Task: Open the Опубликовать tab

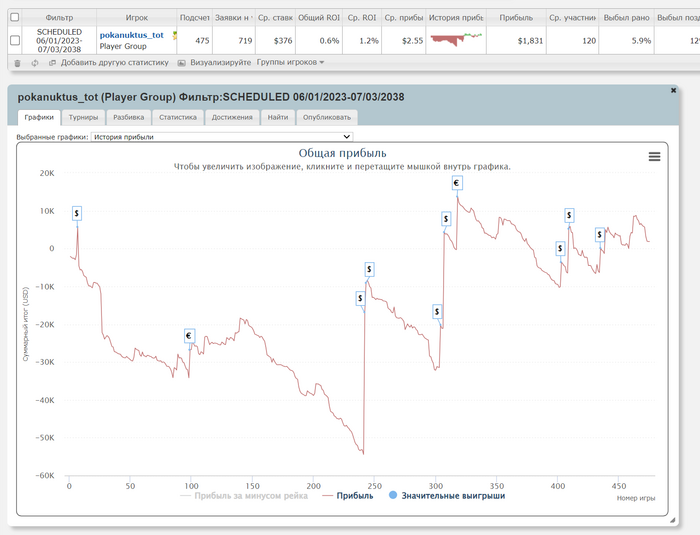Action: (327, 117)
